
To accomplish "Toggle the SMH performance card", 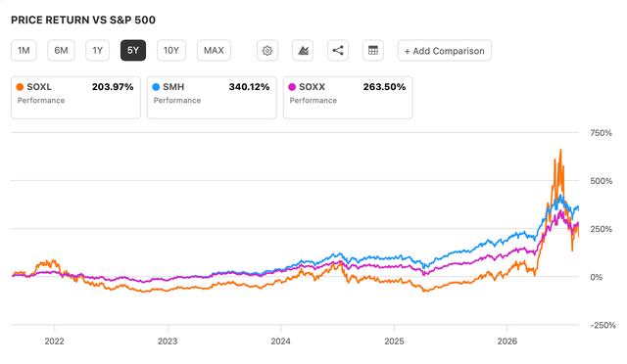I will click(x=212, y=98).
